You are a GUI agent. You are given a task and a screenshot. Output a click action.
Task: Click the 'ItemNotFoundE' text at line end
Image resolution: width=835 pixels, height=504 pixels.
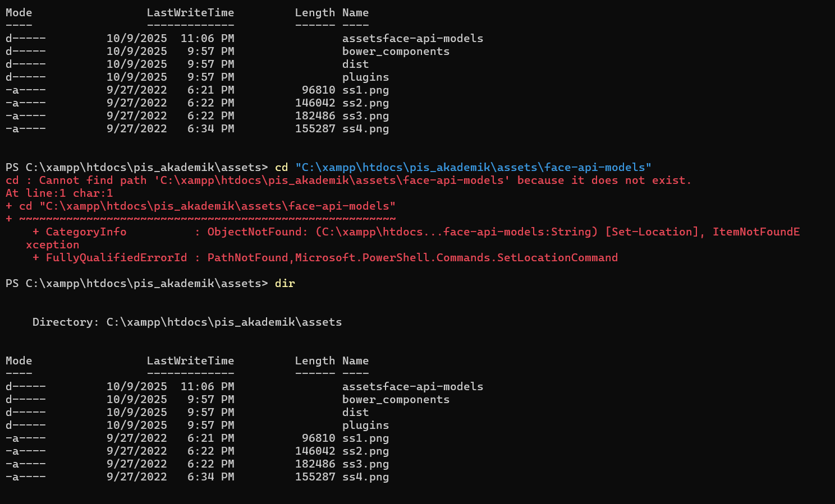click(756, 232)
